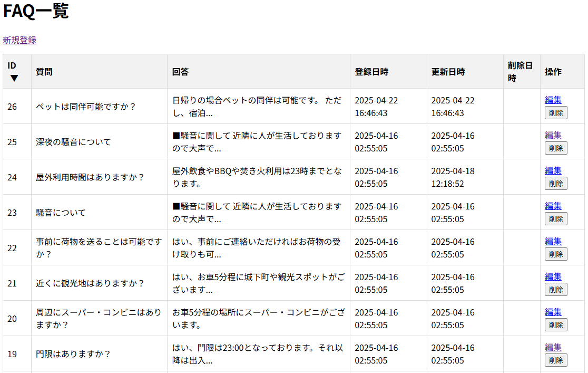The height and width of the screenshot is (373, 588).
Task: Edit FAQ 23 via 編集 link
Action: 553,206
